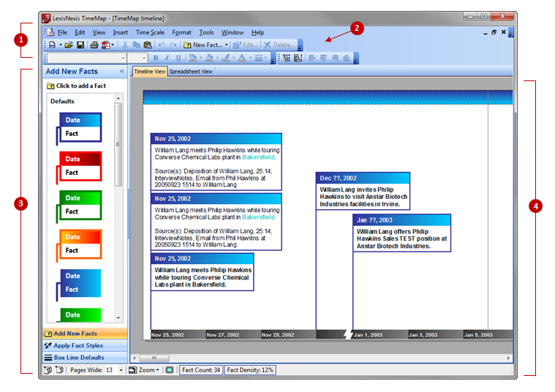Viewport: 555px width, 392px height.
Task: Click the 'Click to add a Fact' link
Action: click(77, 86)
